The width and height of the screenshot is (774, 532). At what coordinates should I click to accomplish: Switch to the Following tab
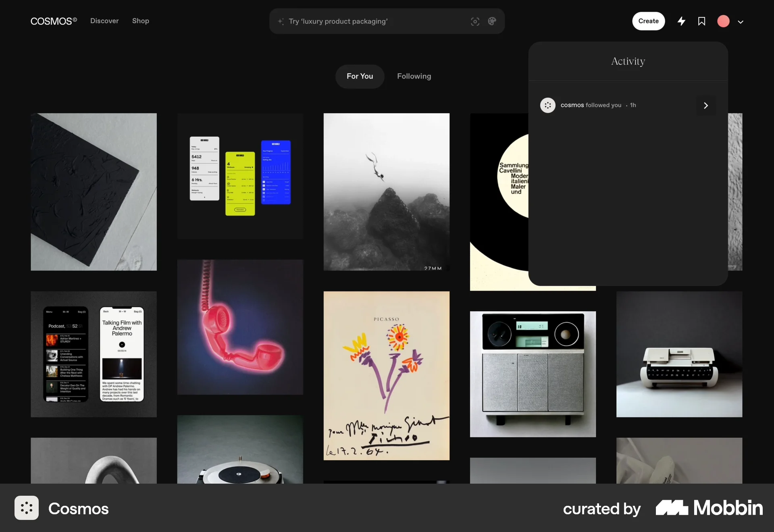tap(414, 76)
